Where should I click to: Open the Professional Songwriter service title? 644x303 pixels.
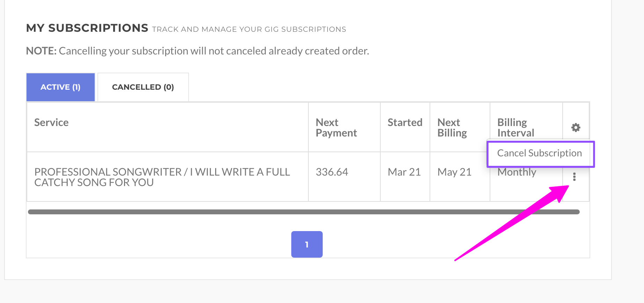(x=162, y=177)
